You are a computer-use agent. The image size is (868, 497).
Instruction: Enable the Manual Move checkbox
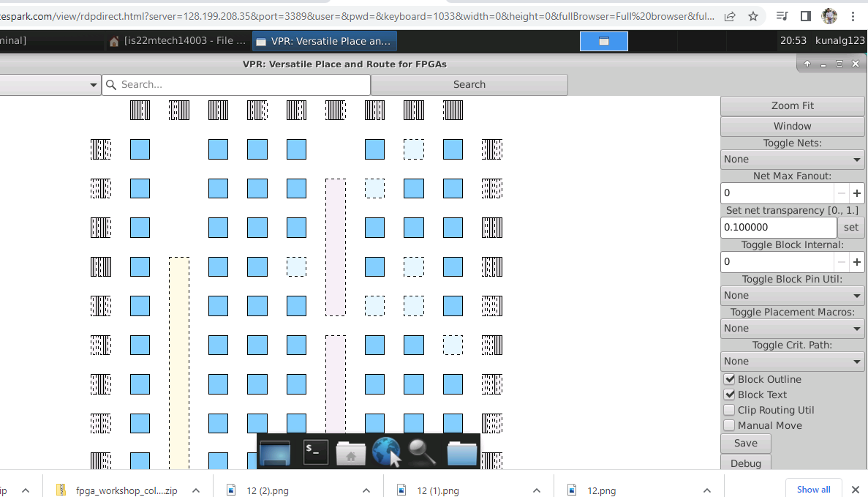pos(730,425)
